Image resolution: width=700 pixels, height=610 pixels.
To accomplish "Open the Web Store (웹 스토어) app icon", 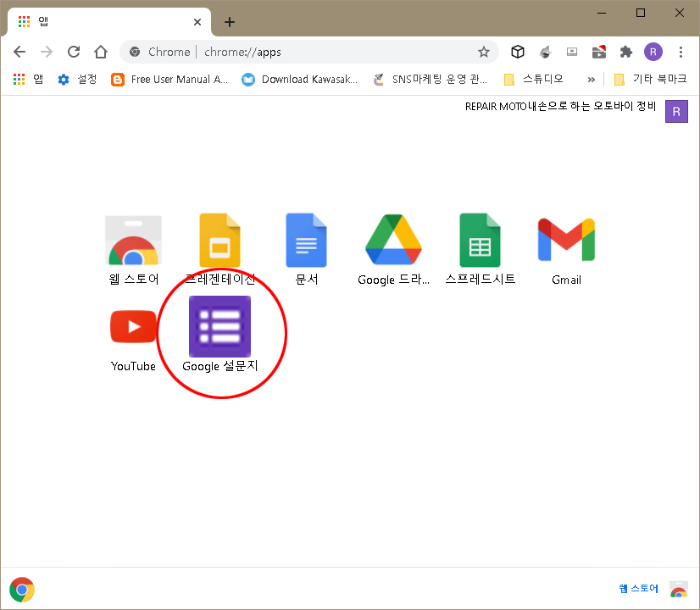I will (x=134, y=241).
